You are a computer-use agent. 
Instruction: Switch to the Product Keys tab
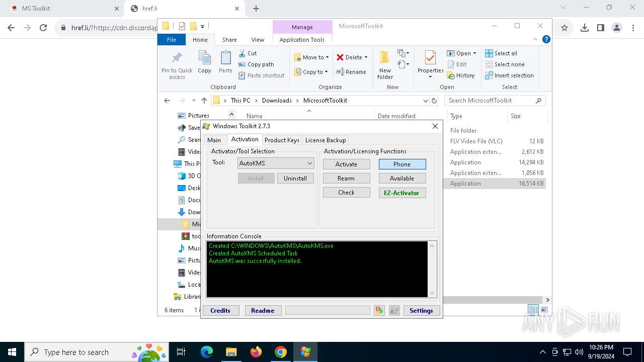point(282,140)
